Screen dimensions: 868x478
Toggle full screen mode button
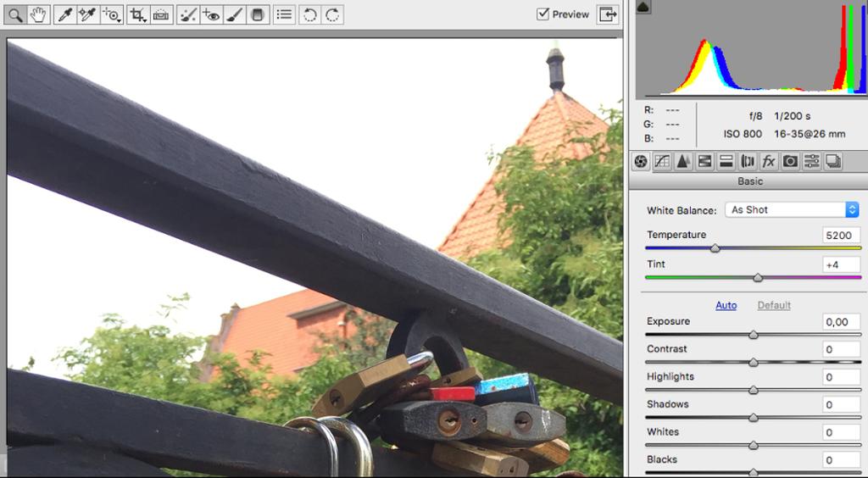coord(607,14)
